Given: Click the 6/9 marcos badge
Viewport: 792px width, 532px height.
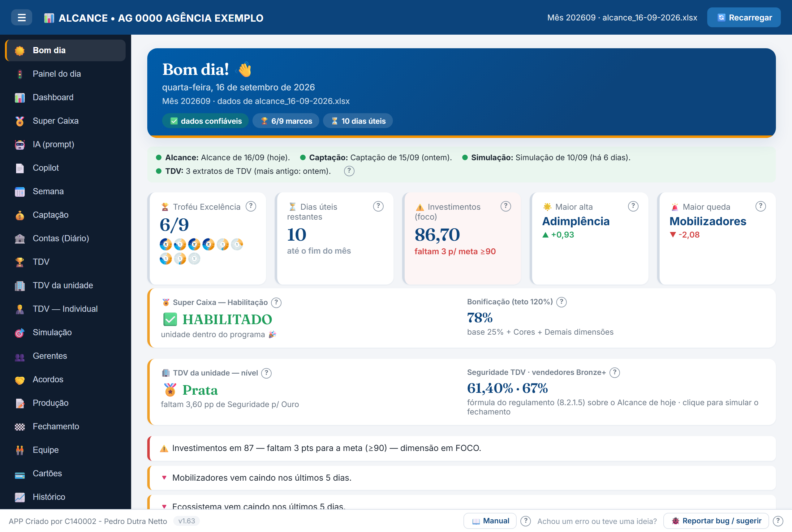Looking at the screenshot, I should point(286,121).
